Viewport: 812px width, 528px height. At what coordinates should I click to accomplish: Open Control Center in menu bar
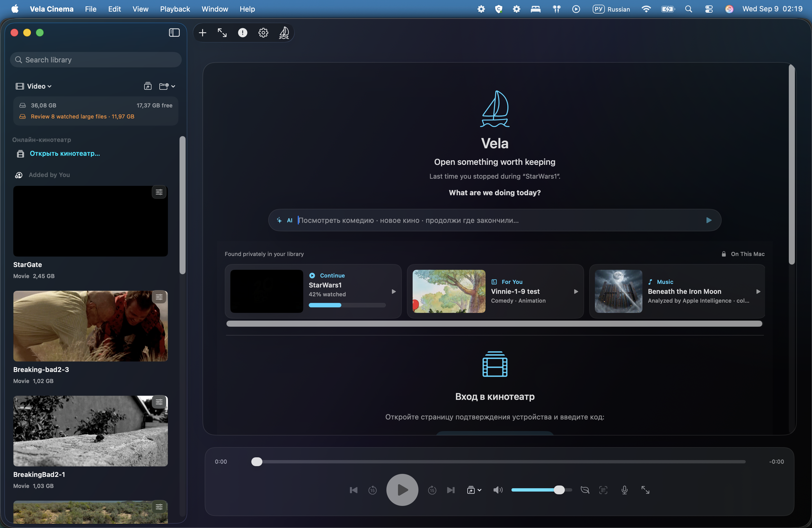click(709, 9)
